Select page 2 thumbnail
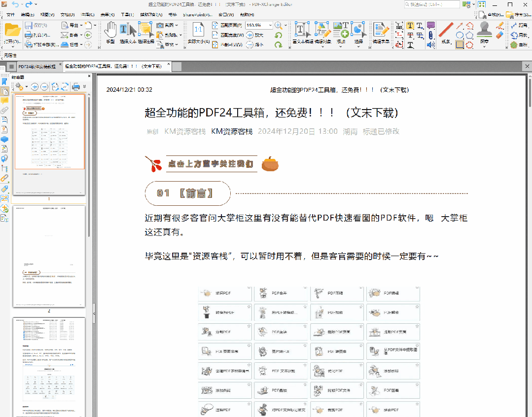 click(49, 257)
